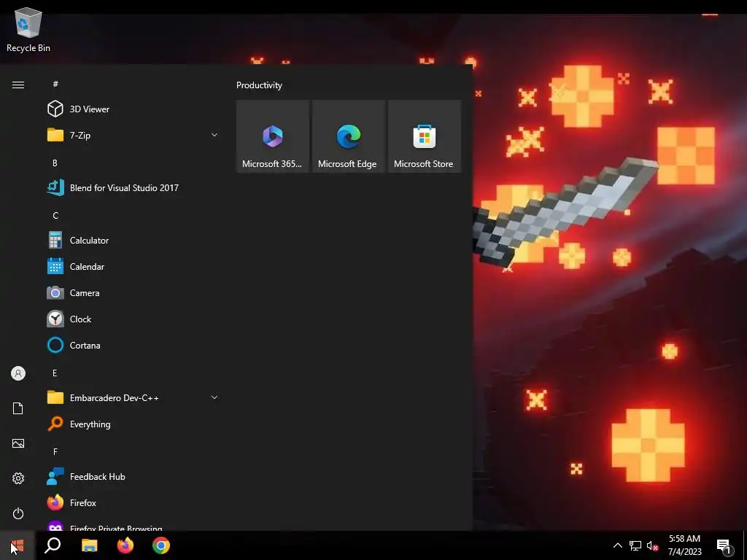747x560 pixels.
Task: Click the F letter header
Action: [55, 451]
